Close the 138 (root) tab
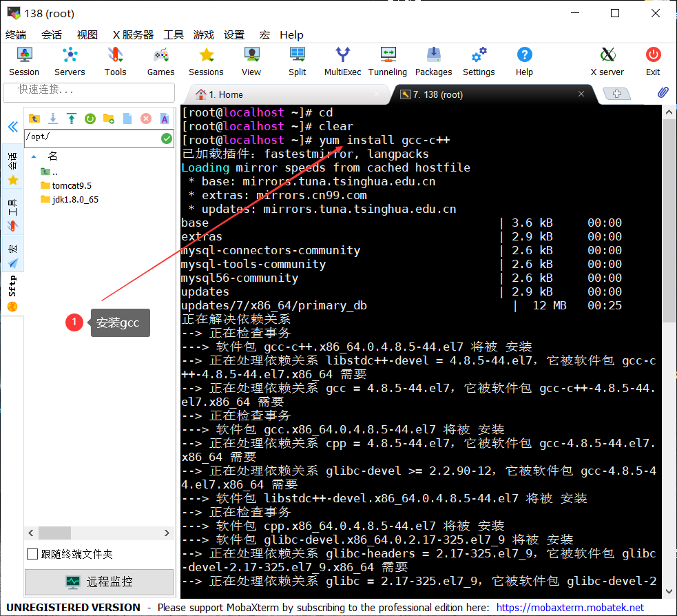This screenshot has height=616, width=677. pyautogui.click(x=581, y=94)
